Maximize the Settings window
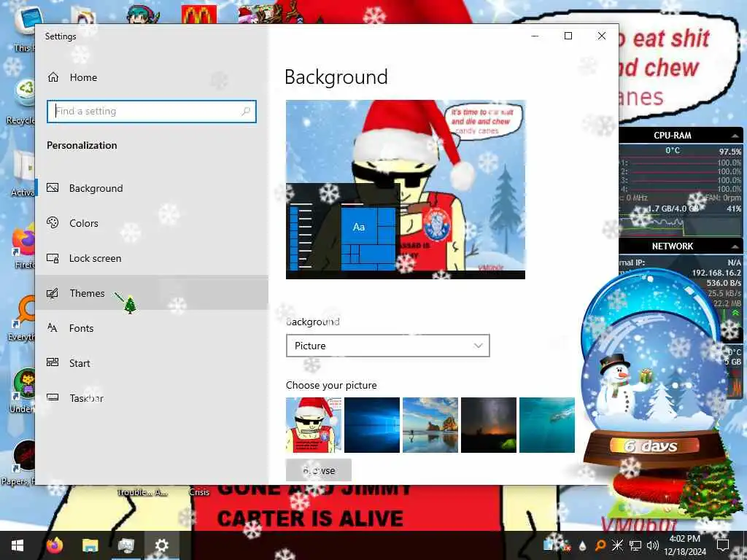The width and height of the screenshot is (747, 560). [x=568, y=36]
